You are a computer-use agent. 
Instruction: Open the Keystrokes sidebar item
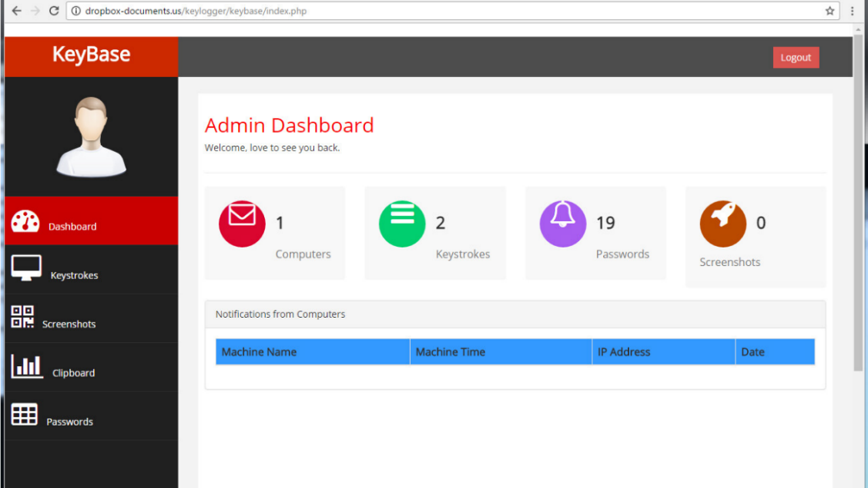point(92,269)
